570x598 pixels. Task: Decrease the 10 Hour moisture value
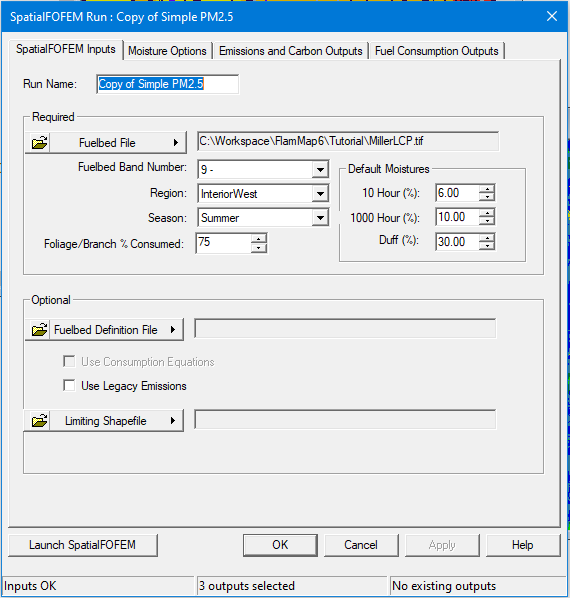click(487, 197)
